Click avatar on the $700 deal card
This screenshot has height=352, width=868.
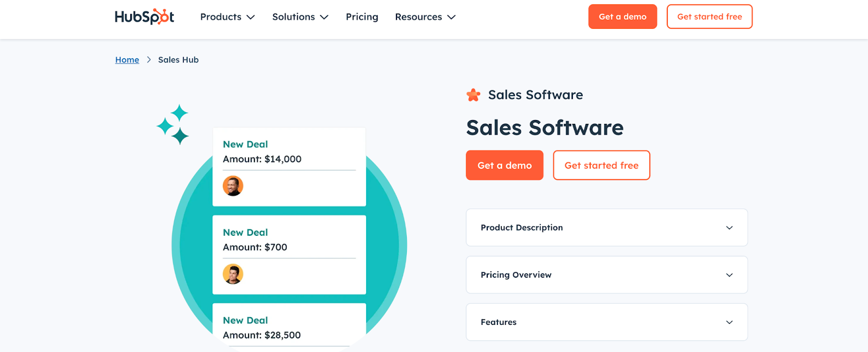pyautogui.click(x=233, y=274)
